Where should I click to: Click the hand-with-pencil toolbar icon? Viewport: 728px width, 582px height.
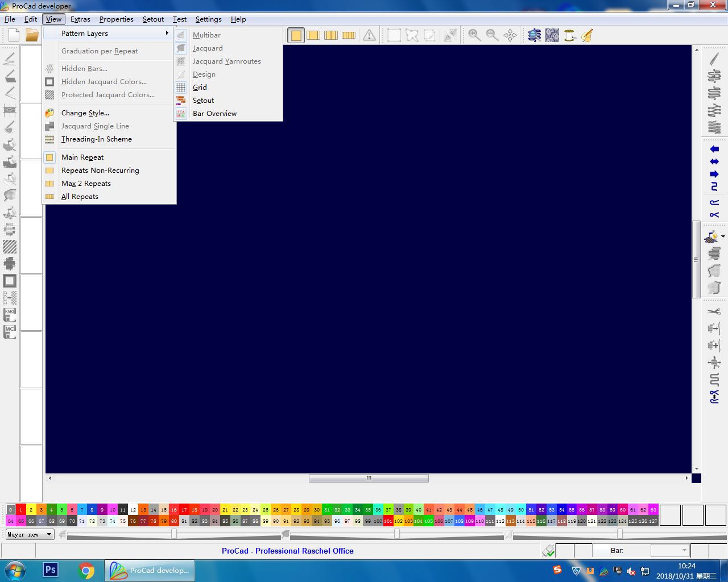click(587, 35)
